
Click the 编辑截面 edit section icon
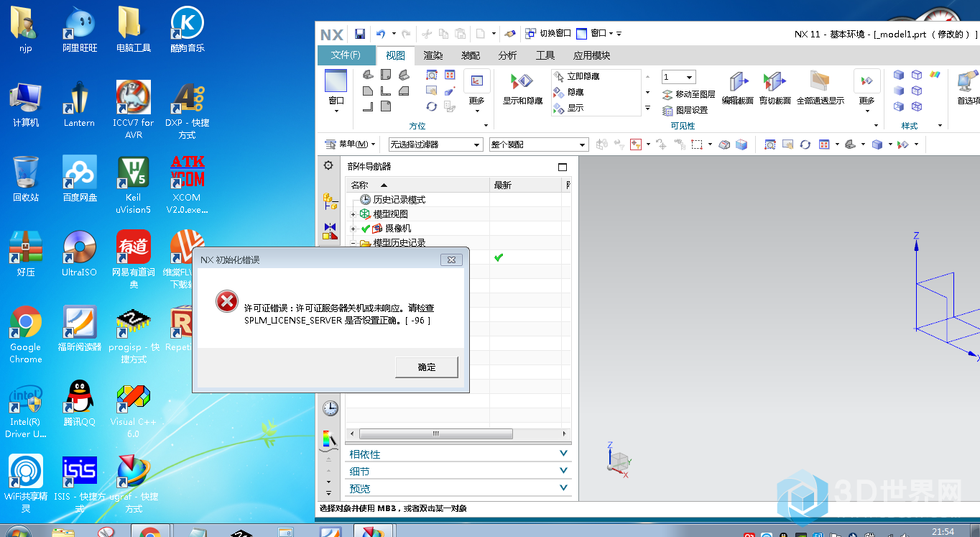point(738,81)
